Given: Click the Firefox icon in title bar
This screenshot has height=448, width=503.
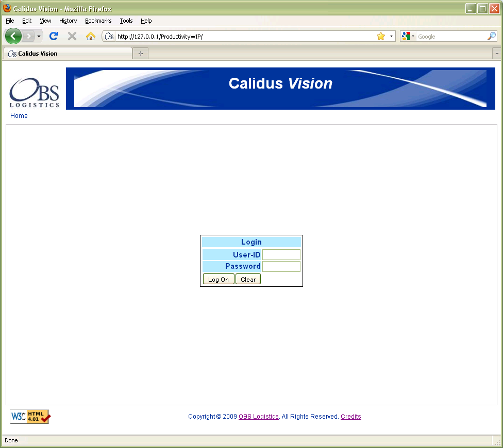Looking at the screenshot, I should click(7, 8).
